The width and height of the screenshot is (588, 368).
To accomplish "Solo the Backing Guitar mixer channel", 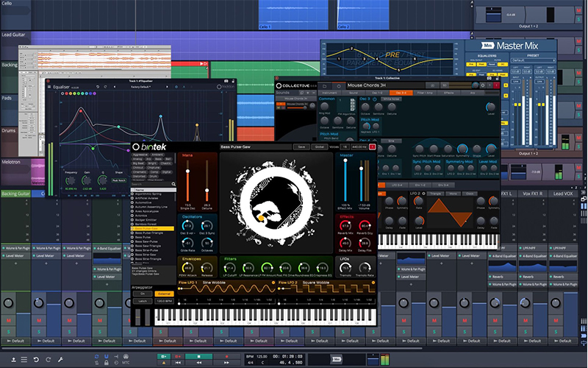I will pyautogui.click(x=9, y=332).
